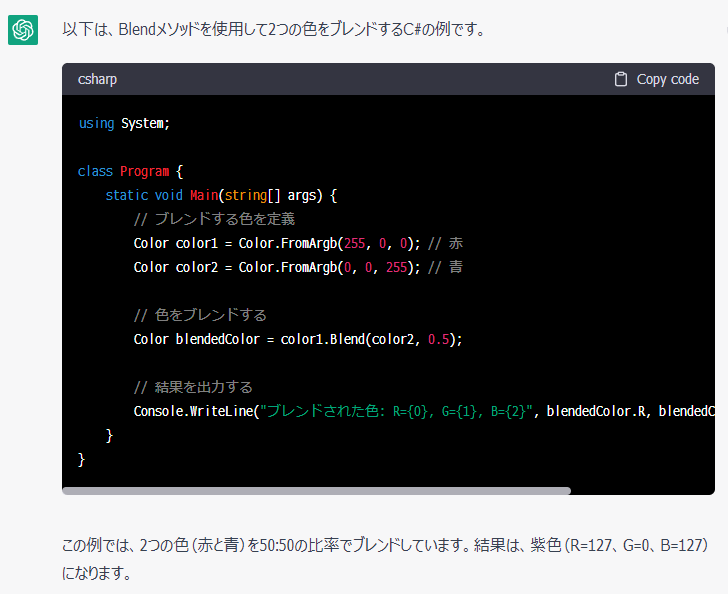Click comment '色をブレンドする'

[x=200, y=315]
